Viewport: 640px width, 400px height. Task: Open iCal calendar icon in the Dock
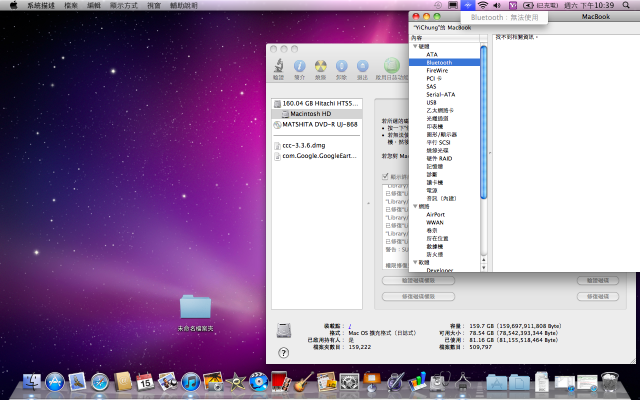pyautogui.click(x=145, y=382)
